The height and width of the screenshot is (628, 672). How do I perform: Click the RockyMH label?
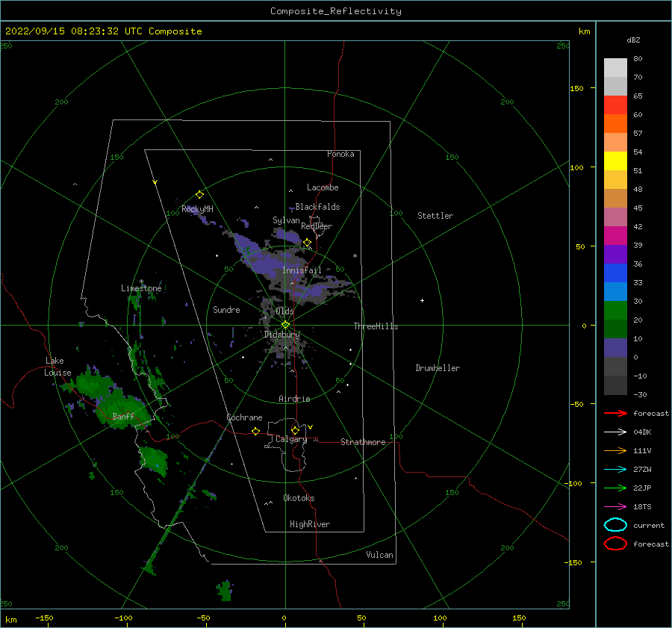coord(198,209)
